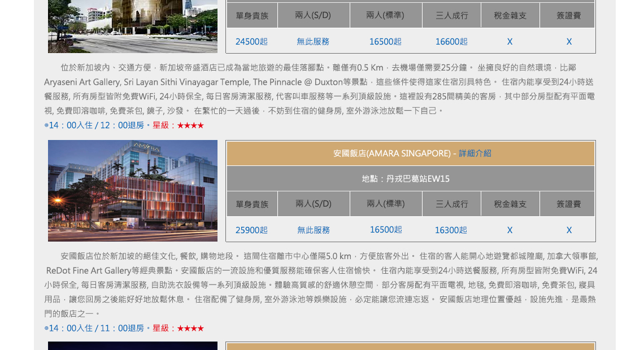The image size is (644, 350).
Task: Click the 安國飯店位於新加坡 description paragraph
Action: 321,285
